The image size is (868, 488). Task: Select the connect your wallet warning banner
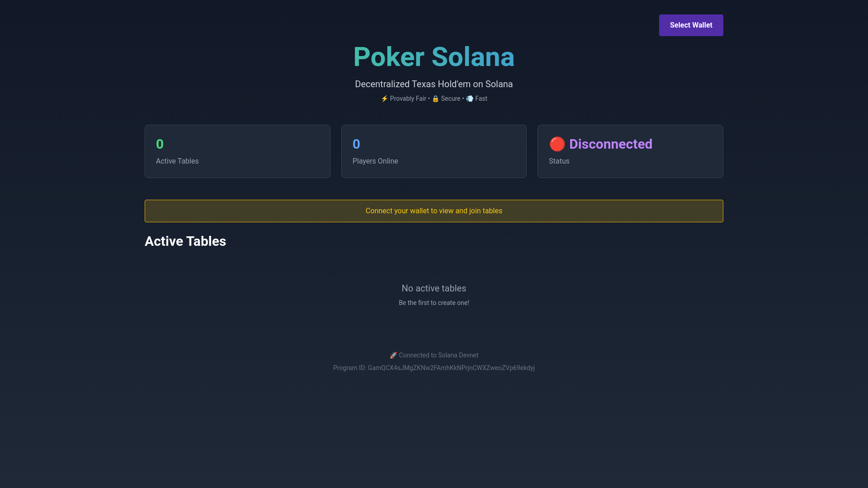point(434,211)
